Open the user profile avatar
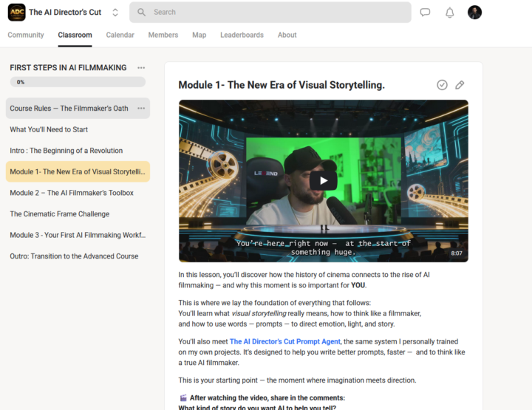This screenshot has height=410, width=532. [x=474, y=13]
